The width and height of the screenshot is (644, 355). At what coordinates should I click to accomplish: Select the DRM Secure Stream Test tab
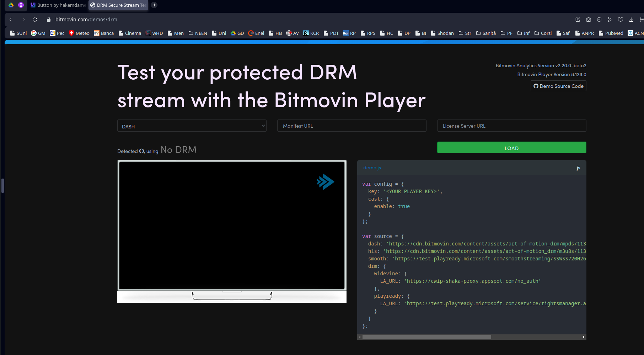(118, 5)
